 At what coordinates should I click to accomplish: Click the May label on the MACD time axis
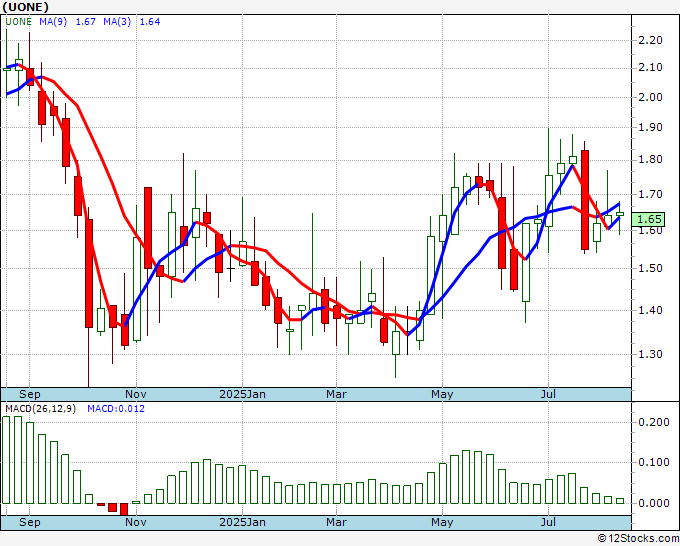(x=441, y=522)
